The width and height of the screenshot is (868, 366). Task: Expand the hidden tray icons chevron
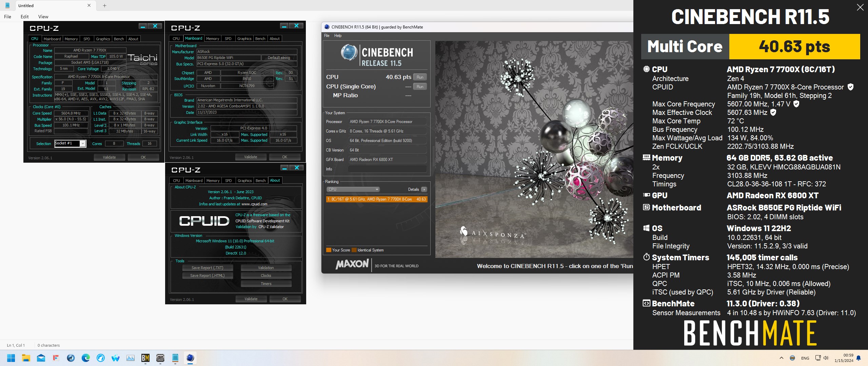[x=782, y=358]
